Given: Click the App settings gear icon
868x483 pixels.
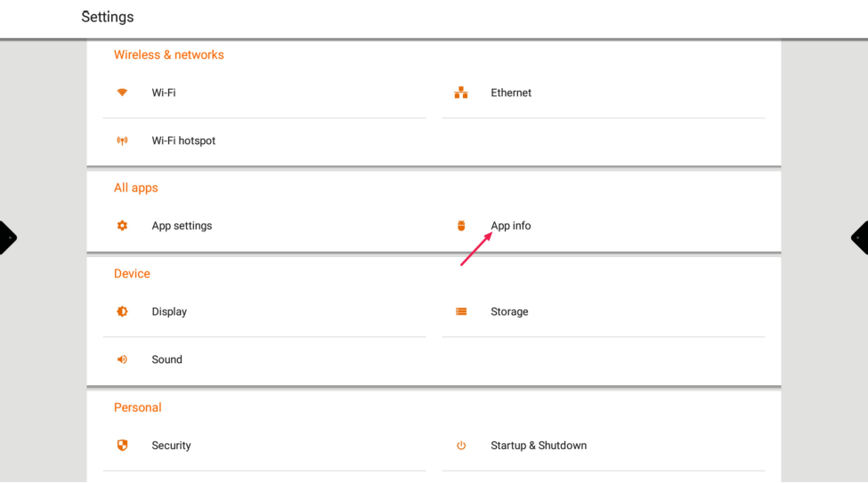Looking at the screenshot, I should click(x=122, y=226).
